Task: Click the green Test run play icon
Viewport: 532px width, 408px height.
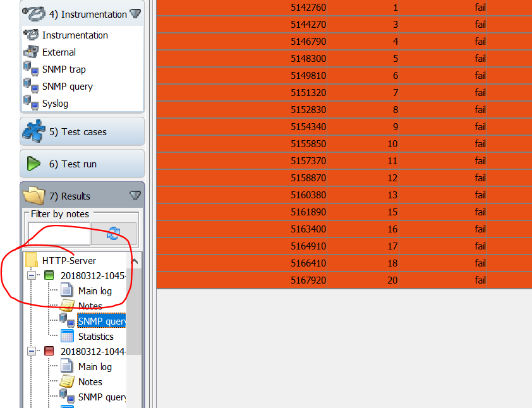Action: (x=33, y=163)
